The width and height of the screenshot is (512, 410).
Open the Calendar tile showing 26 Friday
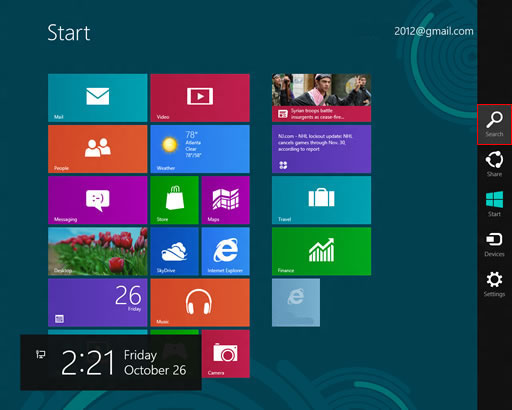(98, 303)
